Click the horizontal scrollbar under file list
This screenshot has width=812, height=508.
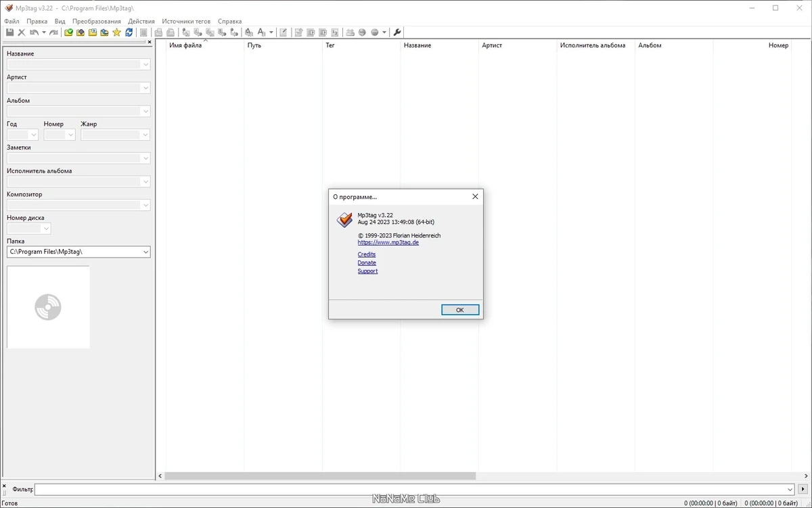tap(320, 476)
